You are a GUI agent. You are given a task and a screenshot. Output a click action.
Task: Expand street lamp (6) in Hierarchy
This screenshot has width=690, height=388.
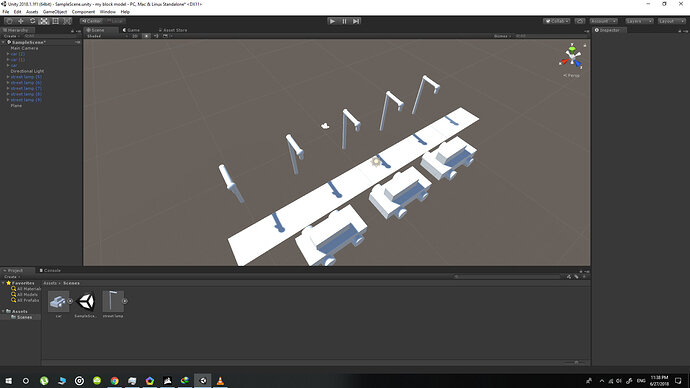coord(8,82)
